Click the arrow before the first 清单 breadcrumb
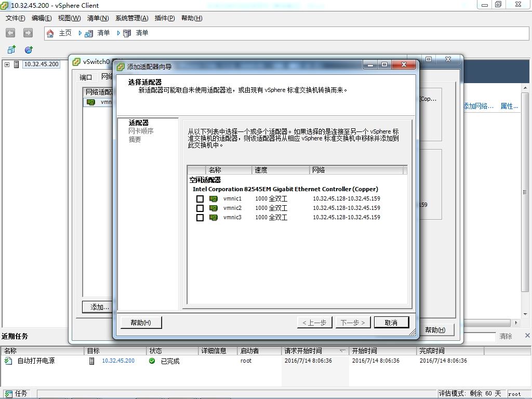 coord(80,33)
